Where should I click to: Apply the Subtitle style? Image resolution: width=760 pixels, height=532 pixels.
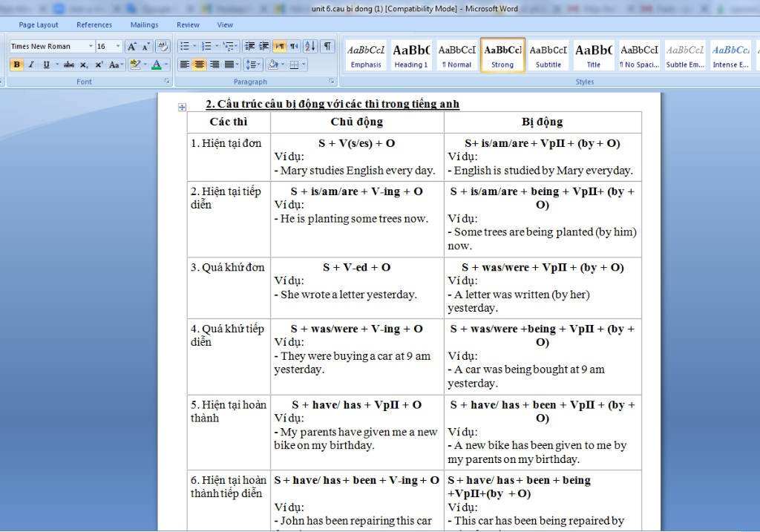(x=548, y=56)
